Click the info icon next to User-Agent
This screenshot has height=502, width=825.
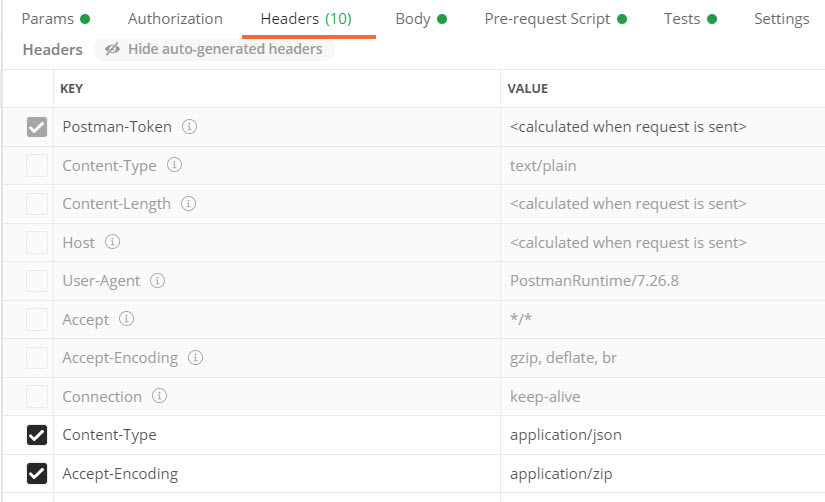coord(158,281)
